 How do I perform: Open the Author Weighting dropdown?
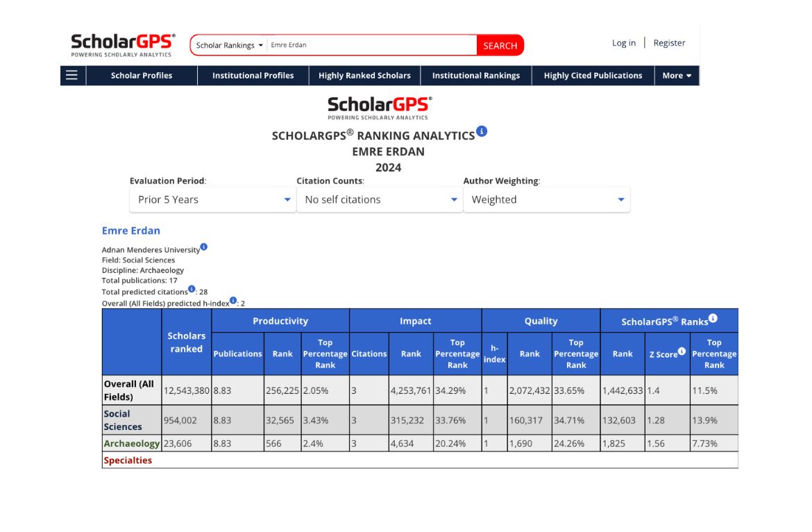point(547,199)
